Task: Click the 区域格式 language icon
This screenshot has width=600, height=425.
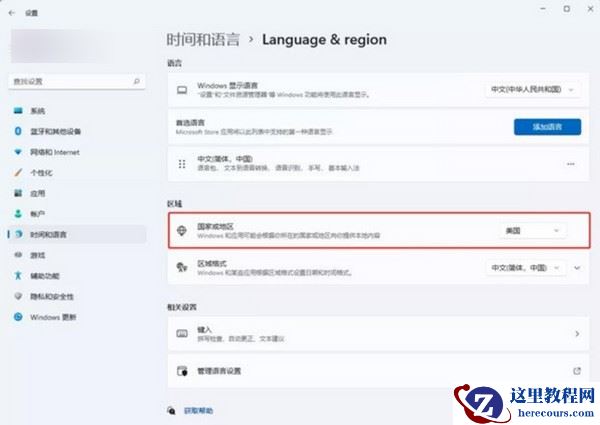Action: (182, 267)
